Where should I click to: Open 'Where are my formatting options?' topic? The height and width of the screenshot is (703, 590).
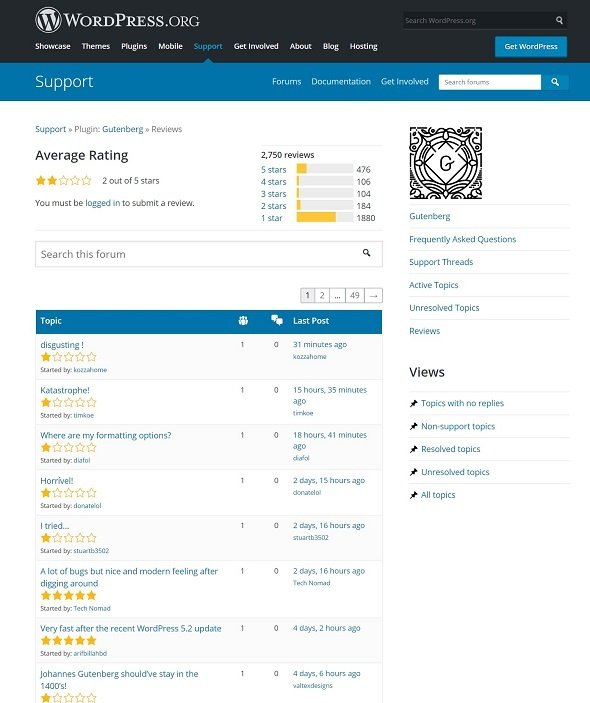[106, 435]
